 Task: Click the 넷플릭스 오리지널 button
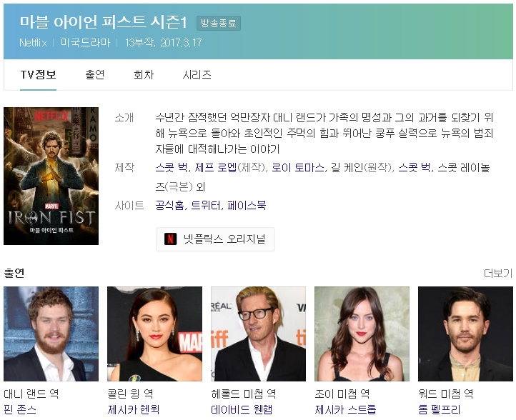pyautogui.click(x=215, y=239)
